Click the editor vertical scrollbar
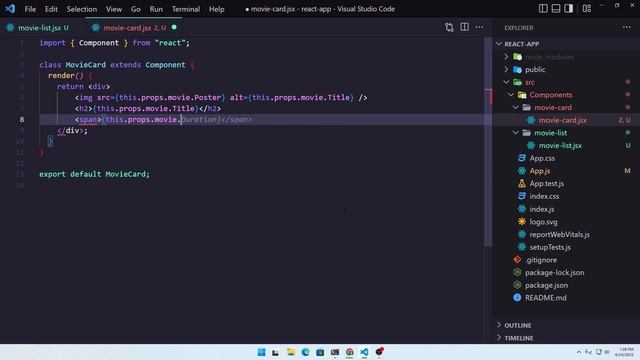 [x=488, y=143]
